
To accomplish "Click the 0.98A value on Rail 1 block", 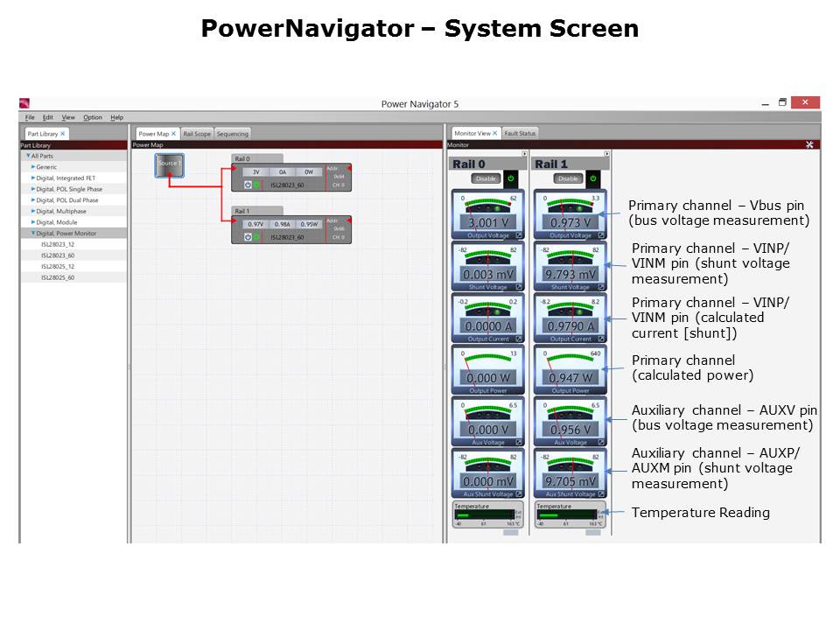I will click(x=283, y=224).
